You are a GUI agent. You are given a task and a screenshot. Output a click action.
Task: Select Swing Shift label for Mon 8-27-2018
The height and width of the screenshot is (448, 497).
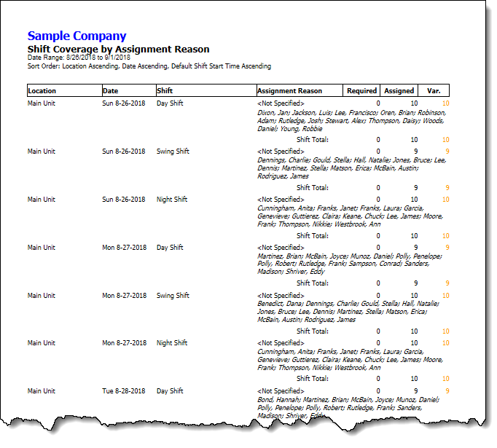tap(173, 296)
